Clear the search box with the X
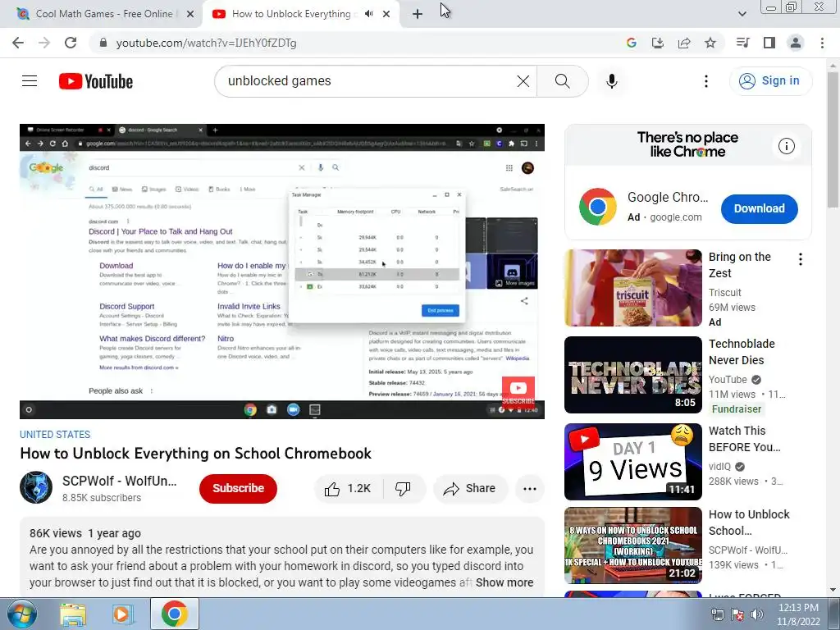 [523, 81]
